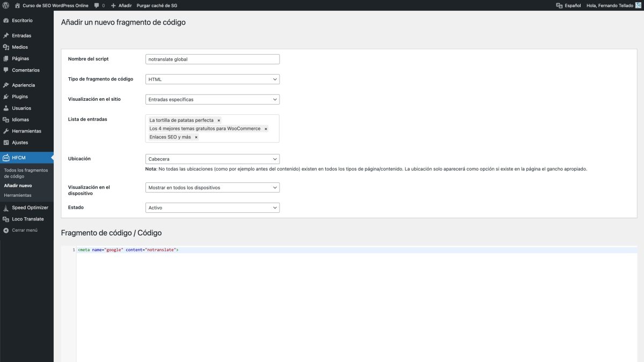Collapse the sidebar with the Cerrar menú icon
Screen dimensions: 644x362
pyautogui.click(x=6, y=230)
